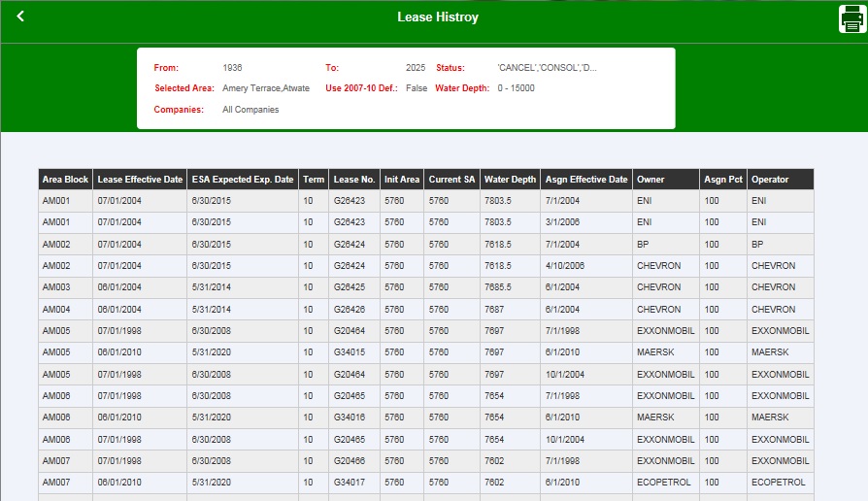The width and height of the screenshot is (868, 501).
Task: Click owner ECOPETROL
Action: [x=663, y=483]
